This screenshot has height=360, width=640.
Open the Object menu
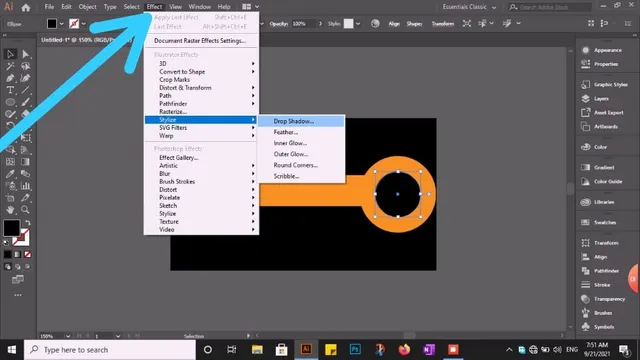tap(87, 7)
